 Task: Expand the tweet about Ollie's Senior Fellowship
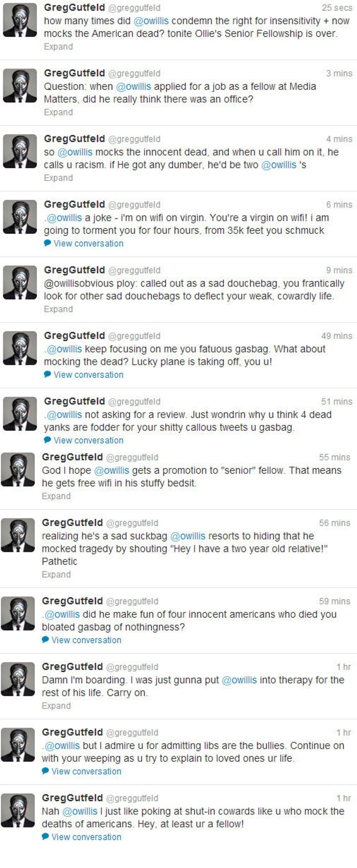pyautogui.click(x=58, y=47)
